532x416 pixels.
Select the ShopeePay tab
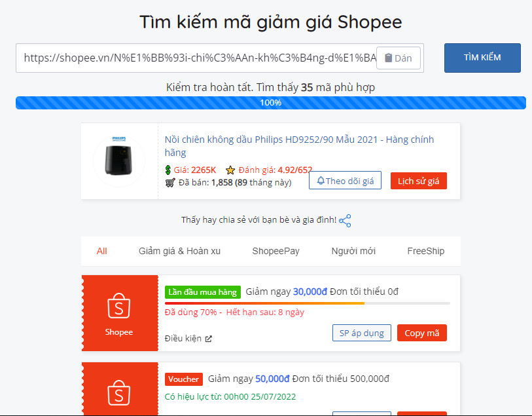pos(276,252)
